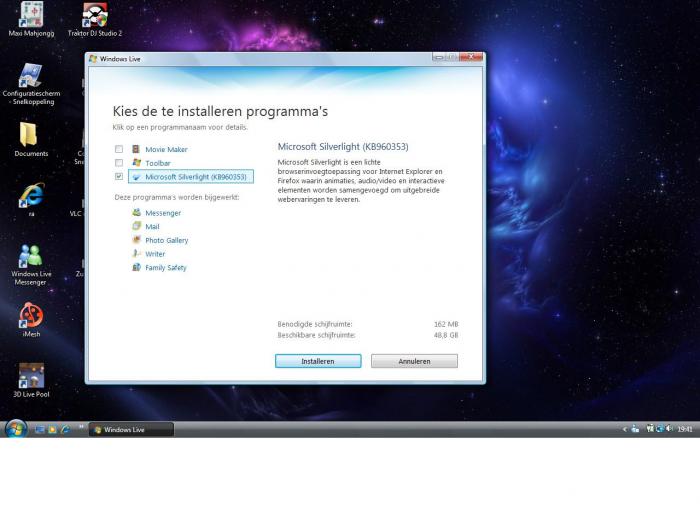The image size is (700, 518).
Task: Click the Silverlight icon in the list
Action: tap(137, 177)
